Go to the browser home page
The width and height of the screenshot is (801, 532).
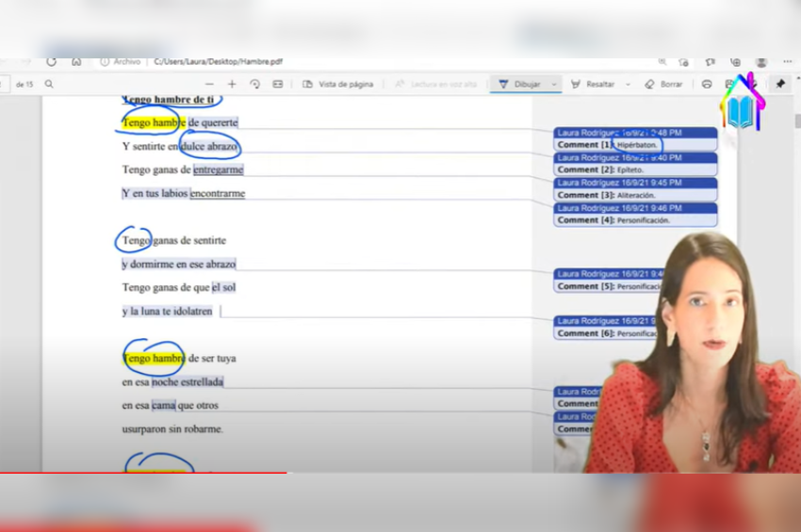[x=76, y=61]
